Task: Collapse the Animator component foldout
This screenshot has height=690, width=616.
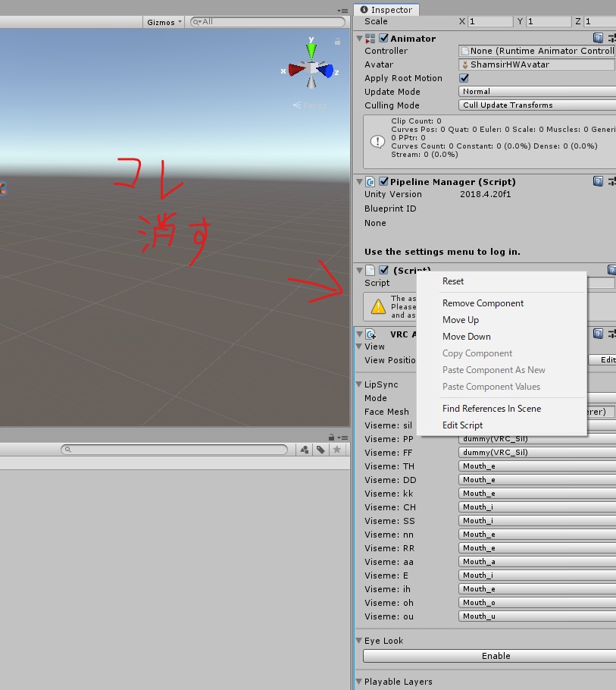Action: tap(360, 39)
